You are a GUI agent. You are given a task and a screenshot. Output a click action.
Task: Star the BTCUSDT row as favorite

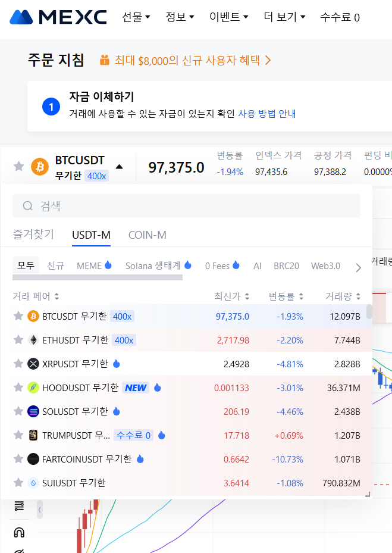coord(18,316)
